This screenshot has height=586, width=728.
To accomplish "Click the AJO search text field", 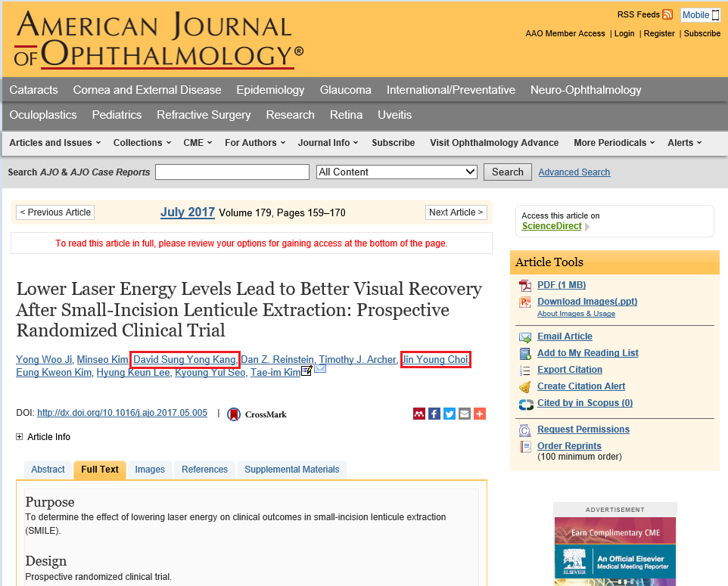I will 232,172.
